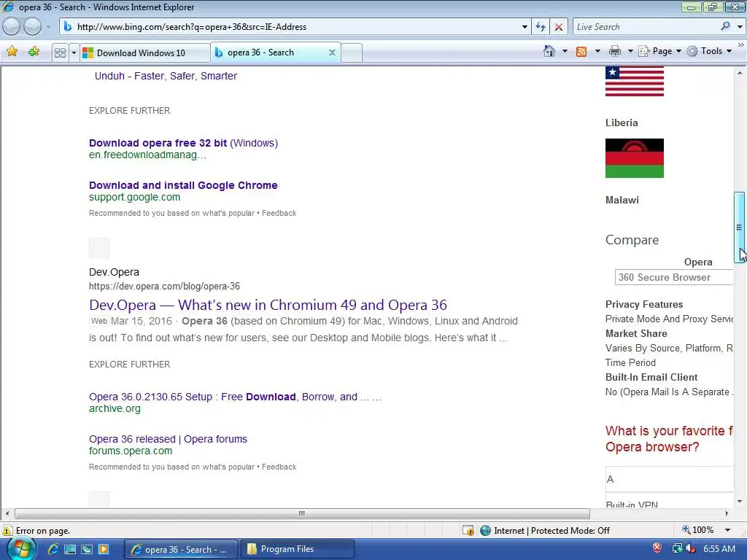Image resolution: width=747 pixels, height=560 pixels.
Task: Open Dev.Opera What's new in Chromium 49 link
Action: coord(268,305)
